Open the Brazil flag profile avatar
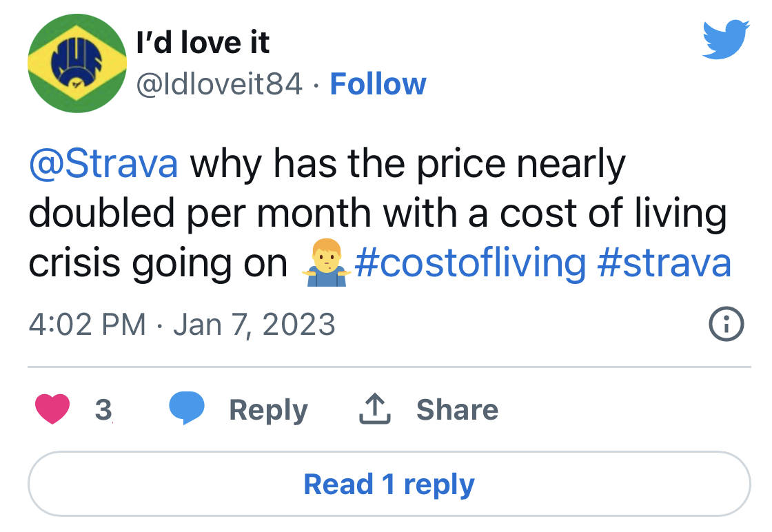The image size is (772, 532). coord(77,63)
